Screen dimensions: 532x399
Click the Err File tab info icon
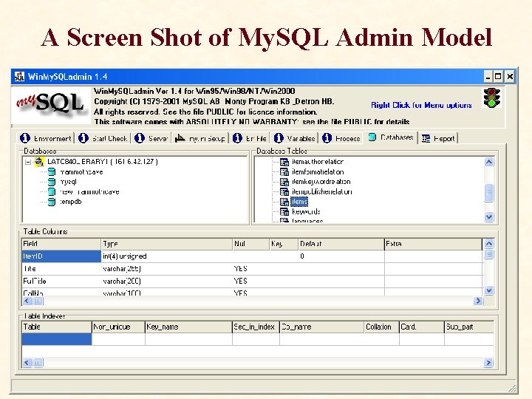(237, 138)
